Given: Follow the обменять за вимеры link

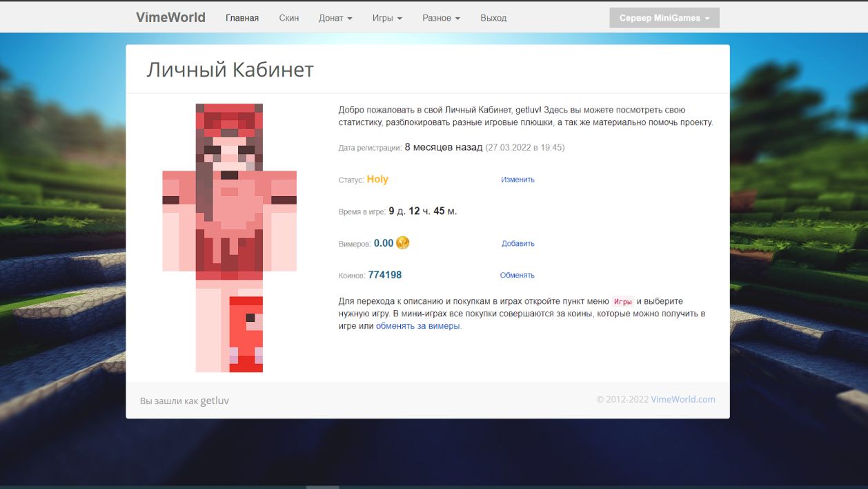Looking at the screenshot, I should 418,326.
